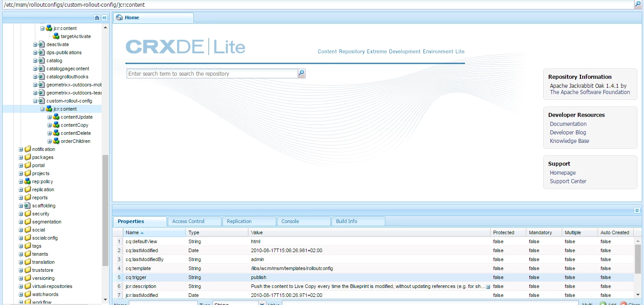
Task: Open the Console tab
Action: (303, 221)
